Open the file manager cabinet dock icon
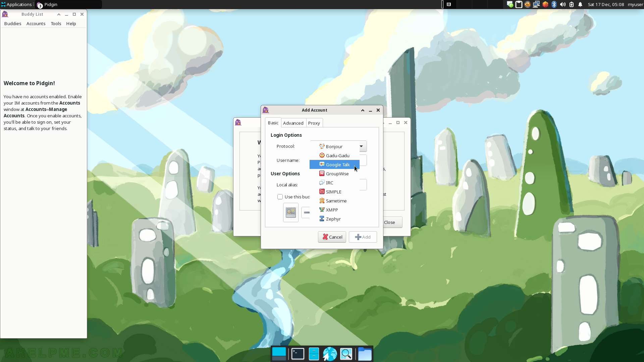 point(314,354)
